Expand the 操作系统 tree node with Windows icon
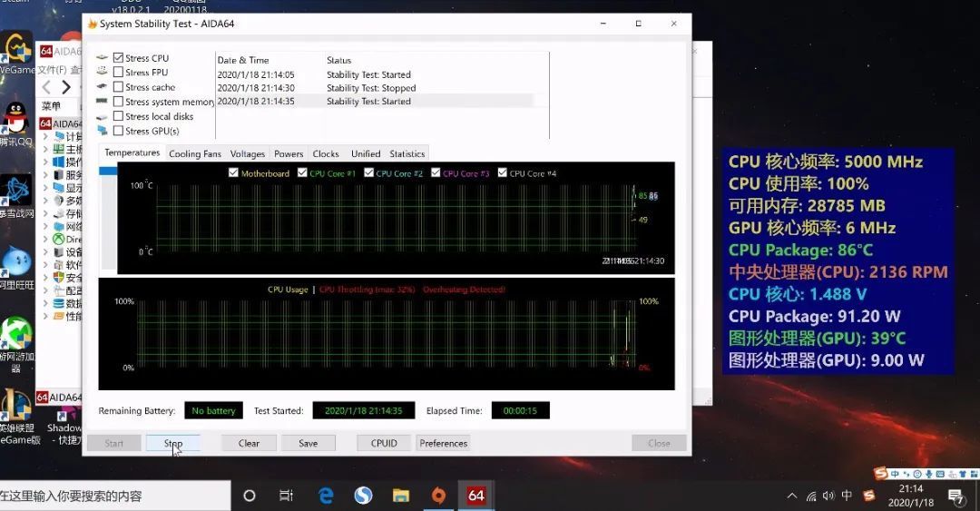 [x=45, y=162]
